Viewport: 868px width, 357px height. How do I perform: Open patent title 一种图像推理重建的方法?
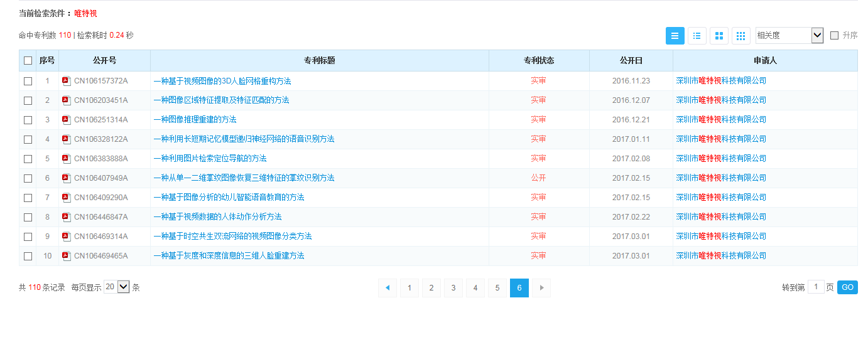(195, 120)
